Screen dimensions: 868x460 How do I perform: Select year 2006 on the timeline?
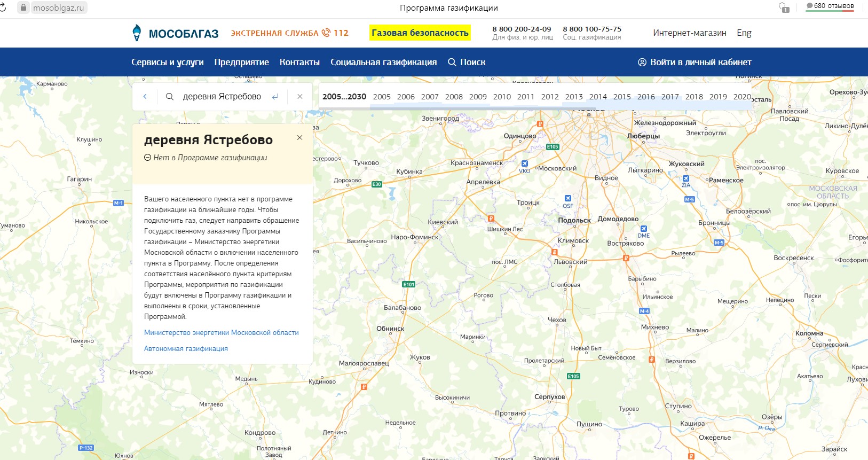[406, 97]
